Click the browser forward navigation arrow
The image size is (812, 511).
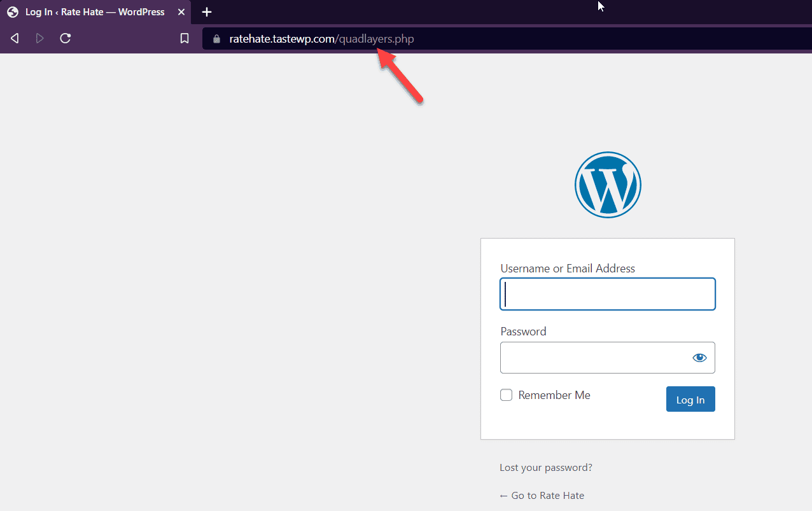click(39, 38)
